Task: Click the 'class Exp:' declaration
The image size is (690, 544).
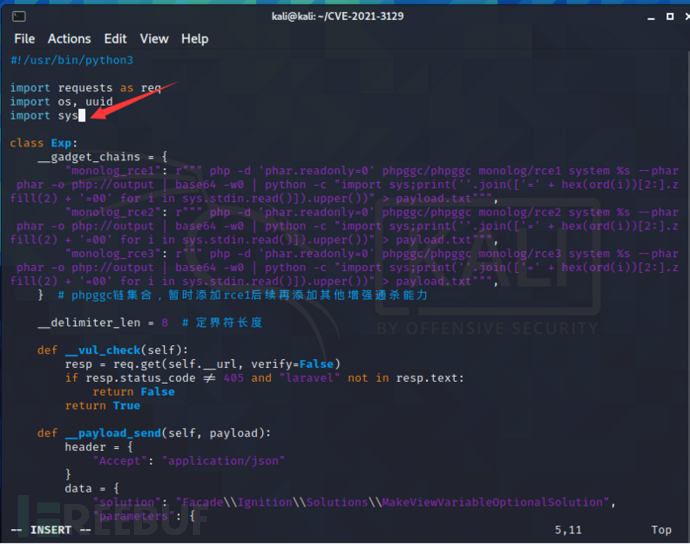Action: click(x=44, y=143)
